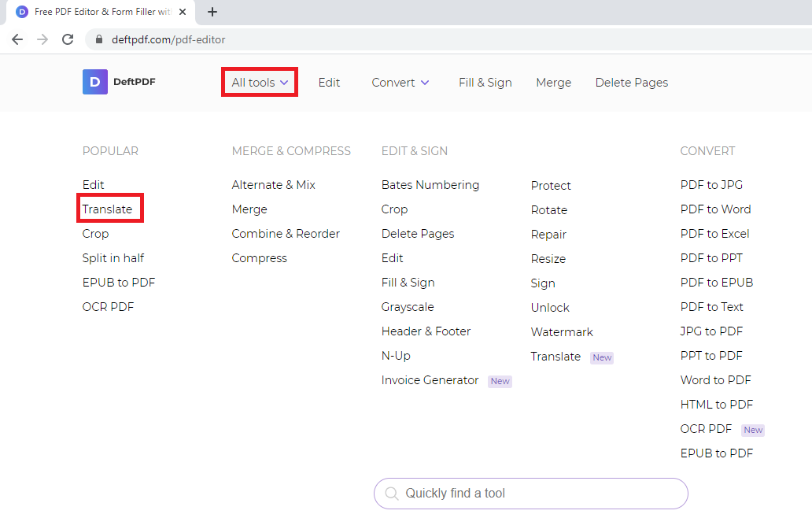
Task: Open a new browser tab
Action: (212, 12)
